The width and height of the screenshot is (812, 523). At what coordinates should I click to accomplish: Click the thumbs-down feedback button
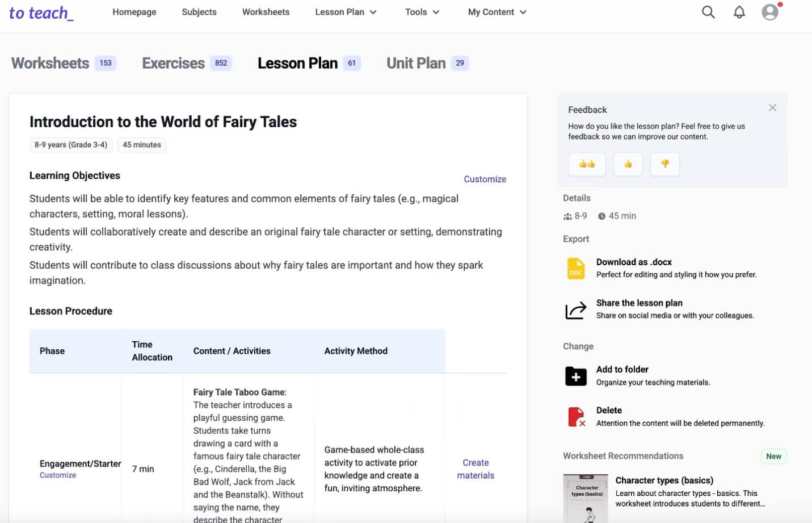coord(665,164)
